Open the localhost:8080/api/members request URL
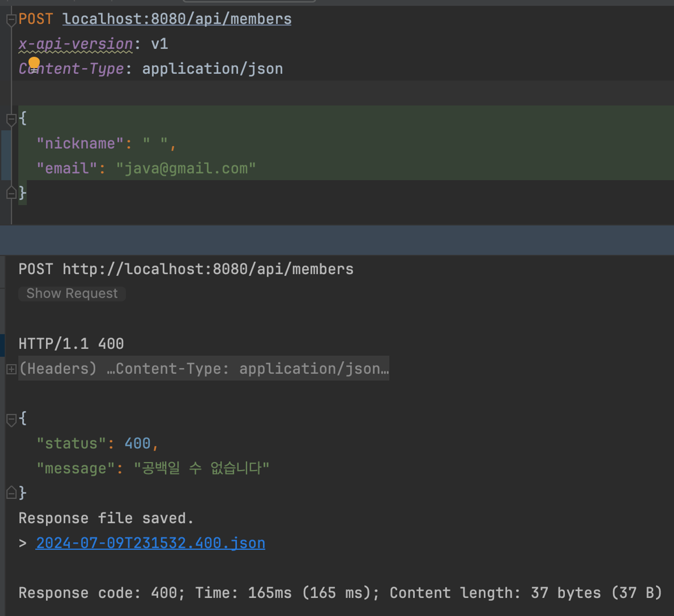Image resolution: width=674 pixels, height=616 pixels. point(177,19)
